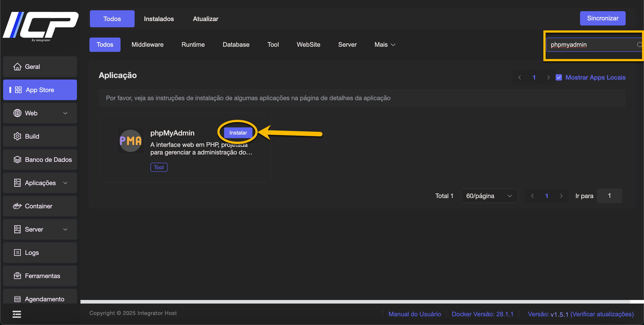Collapse sidebar with bottom menu icon
Image resolution: width=644 pixels, height=325 pixels.
click(x=17, y=314)
